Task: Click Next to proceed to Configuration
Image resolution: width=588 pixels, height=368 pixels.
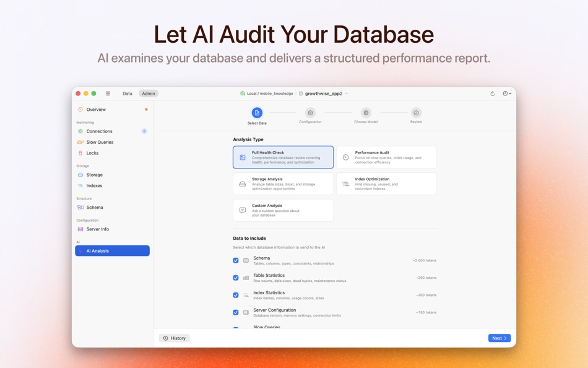Action: click(499, 338)
